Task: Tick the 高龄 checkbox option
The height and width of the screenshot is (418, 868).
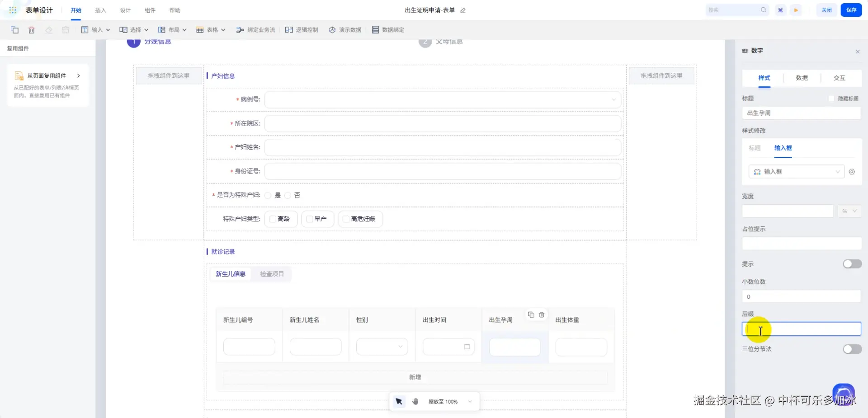Action: pos(273,219)
